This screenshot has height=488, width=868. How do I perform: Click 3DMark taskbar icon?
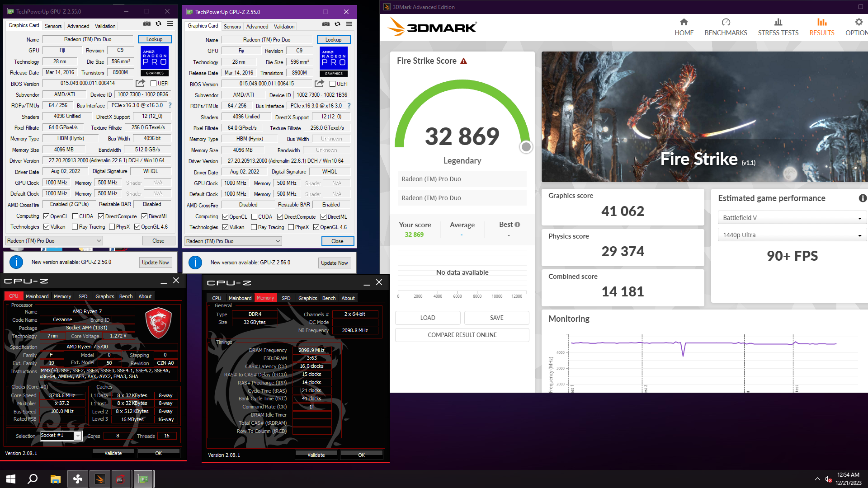[x=99, y=479]
